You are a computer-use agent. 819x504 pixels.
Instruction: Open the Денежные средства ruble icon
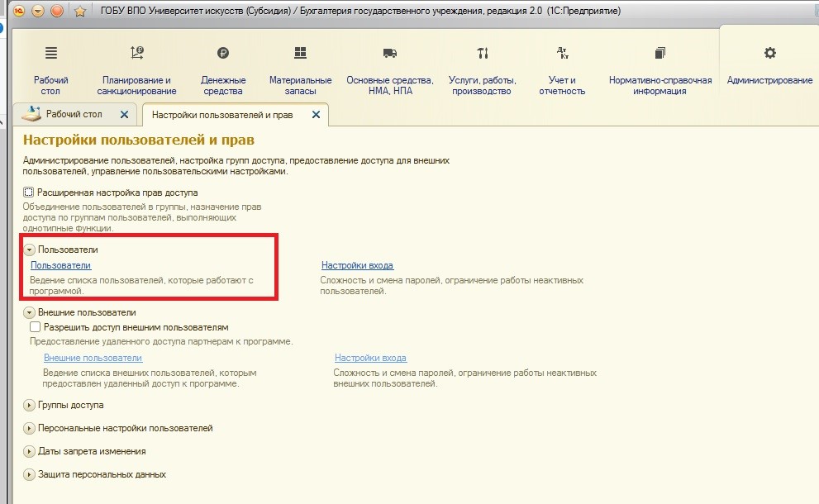(223, 53)
